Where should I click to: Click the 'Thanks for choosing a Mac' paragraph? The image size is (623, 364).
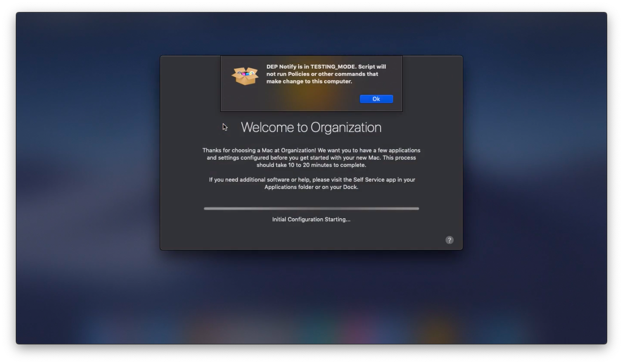coord(311,157)
